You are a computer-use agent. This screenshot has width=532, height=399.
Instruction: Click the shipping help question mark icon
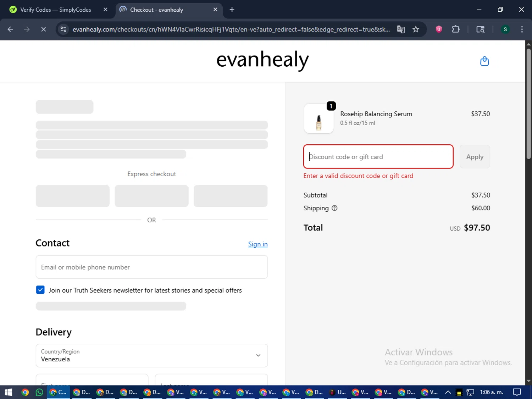[x=334, y=208]
